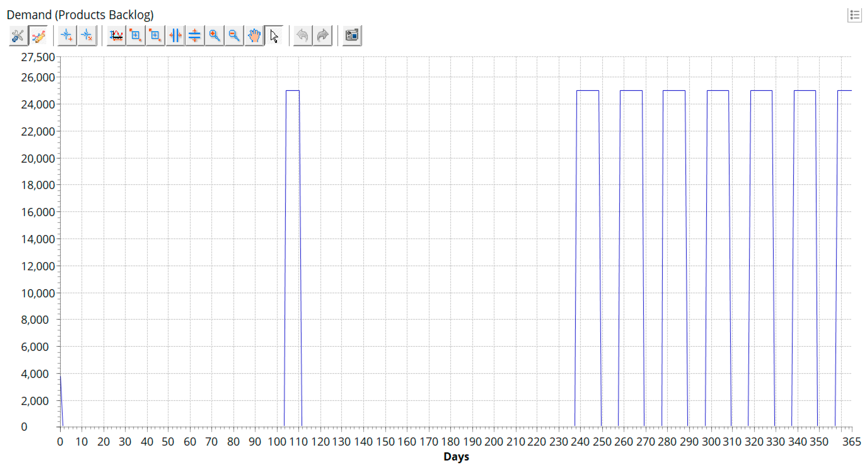Click the undo arrow button
The width and height of the screenshot is (868, 469).
pos(303,35)
